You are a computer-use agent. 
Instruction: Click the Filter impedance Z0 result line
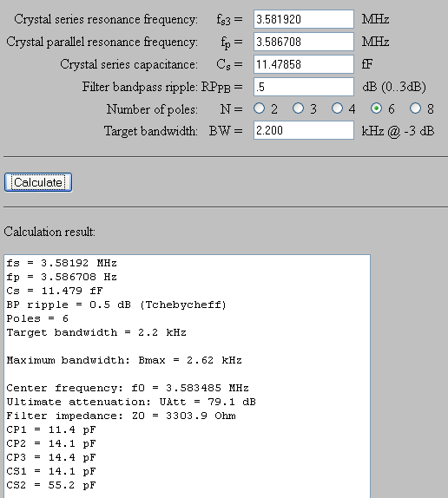[x=121, y=416]
